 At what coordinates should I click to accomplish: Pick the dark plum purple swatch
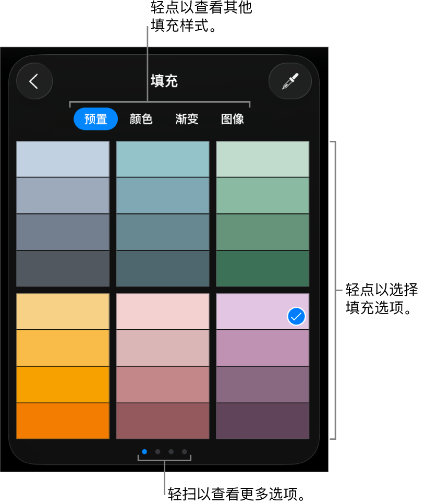click(262, 420)
